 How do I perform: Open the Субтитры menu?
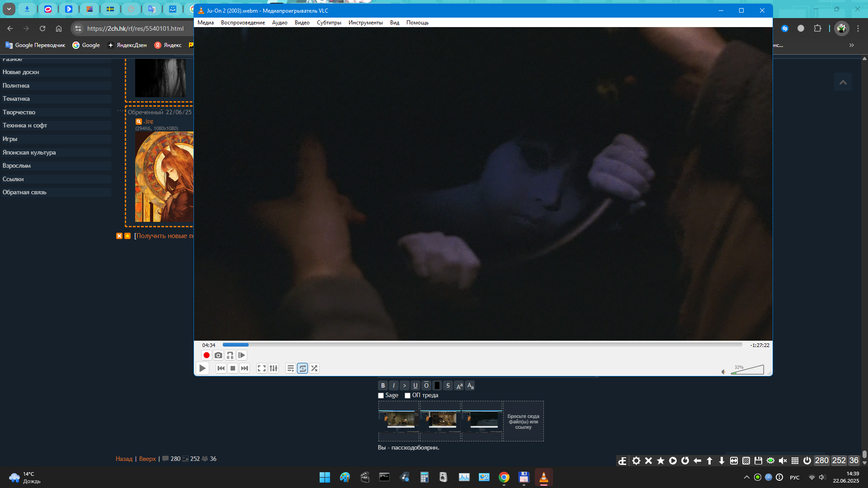[329, 23]
